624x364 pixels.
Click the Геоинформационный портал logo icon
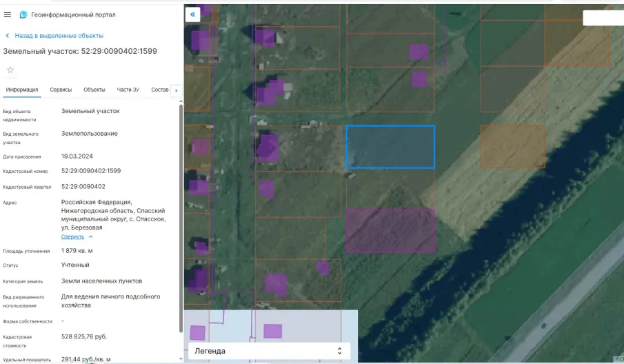tap(23, 14)
